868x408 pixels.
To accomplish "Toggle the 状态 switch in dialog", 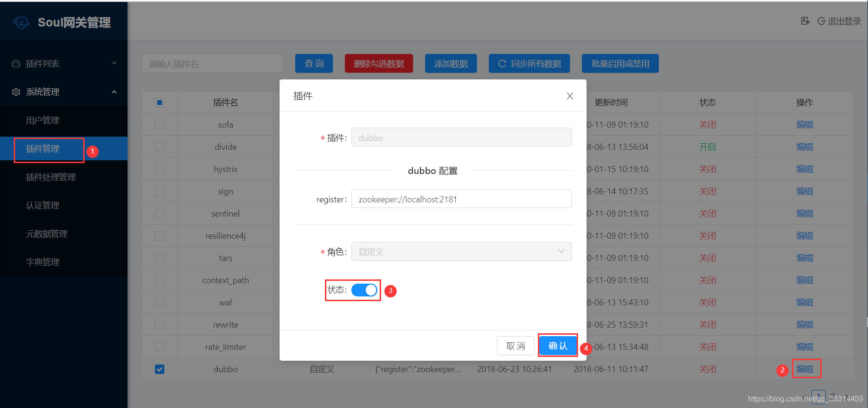I will click(364, 290).
